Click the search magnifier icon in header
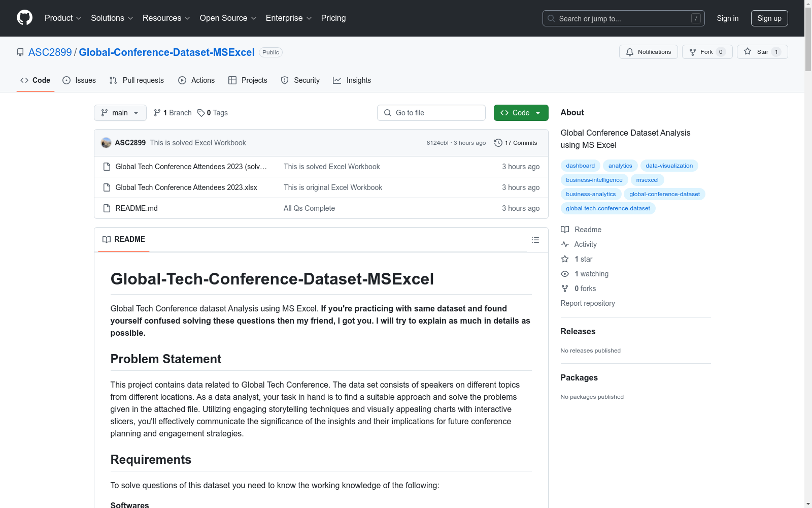 (x=551, y=18)
